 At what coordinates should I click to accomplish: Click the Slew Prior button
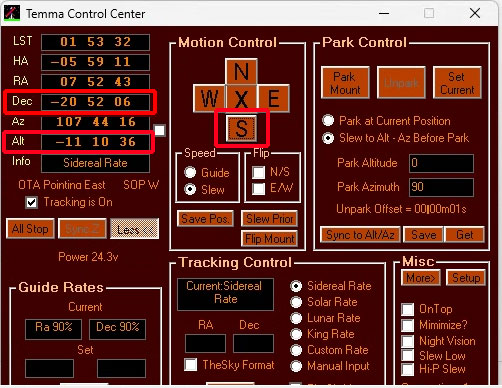[269, 219]
